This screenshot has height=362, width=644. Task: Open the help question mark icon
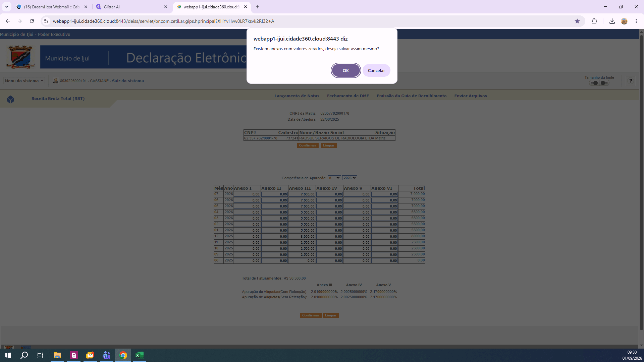(631, 81)
